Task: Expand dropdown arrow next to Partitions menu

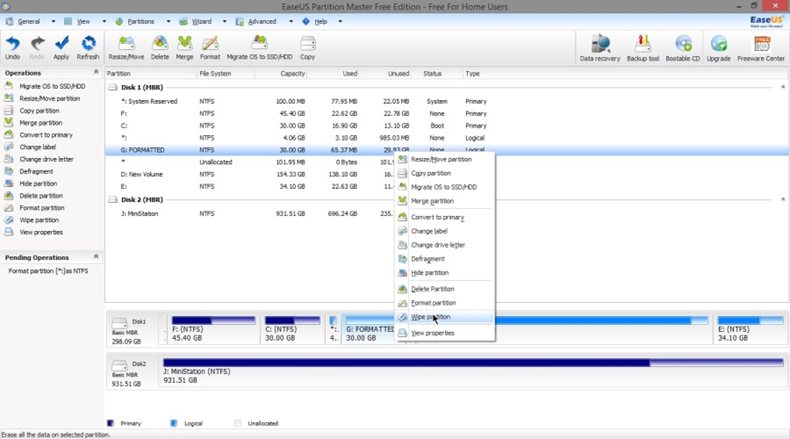Action: [x=168, y=22]
